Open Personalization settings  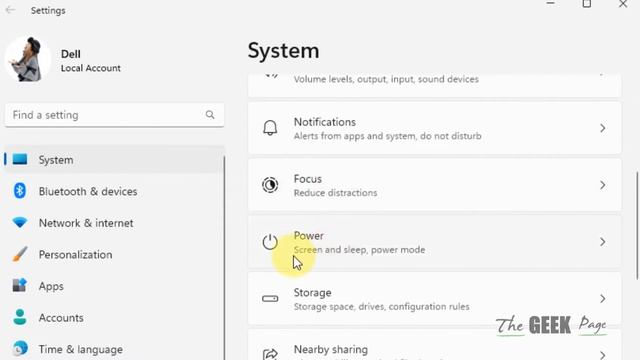tap(114, 254)
